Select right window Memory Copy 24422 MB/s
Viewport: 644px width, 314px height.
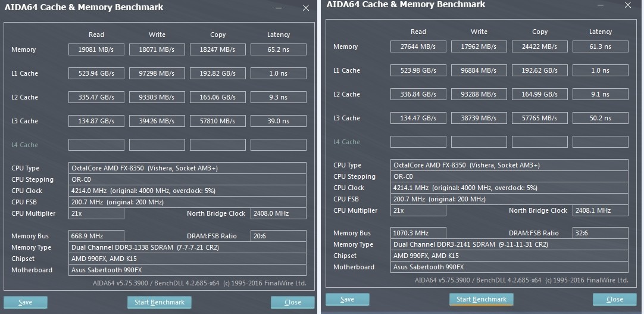click(540, 46)
